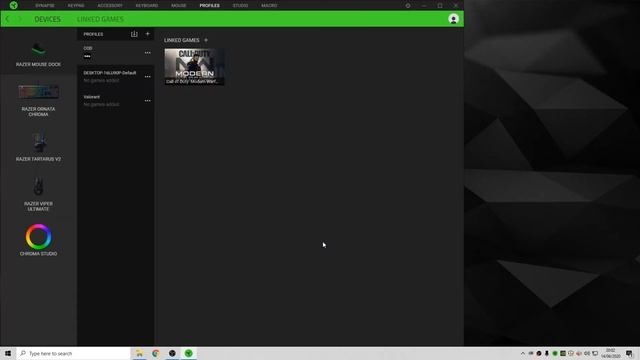The height and width of the screenshot is (360, 640).
Task: Open the Keyboard tab
Action: 147,6
